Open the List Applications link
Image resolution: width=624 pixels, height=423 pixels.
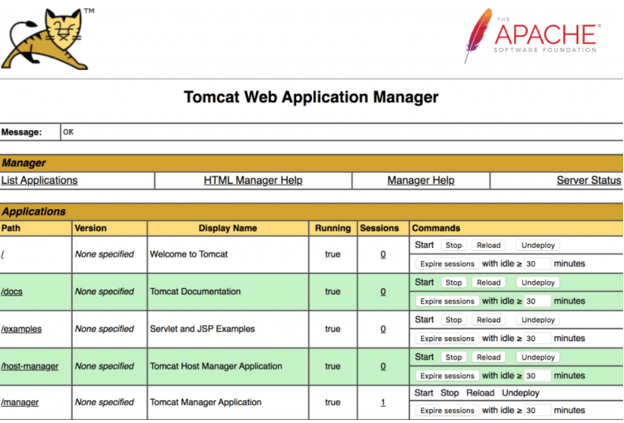[x=39, y=181]
